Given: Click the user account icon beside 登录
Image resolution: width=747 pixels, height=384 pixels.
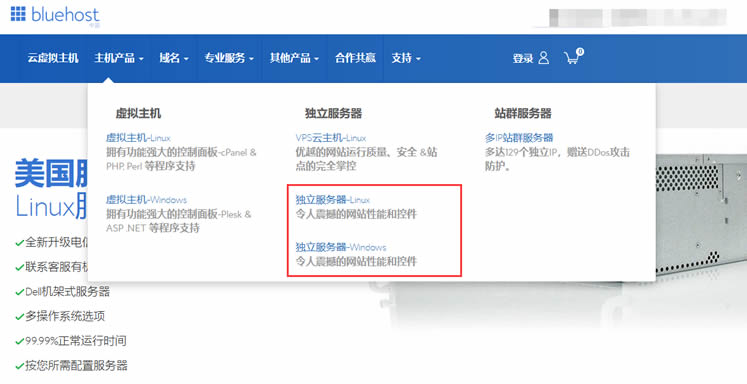Looking at the screenshot, I should 544,58.
